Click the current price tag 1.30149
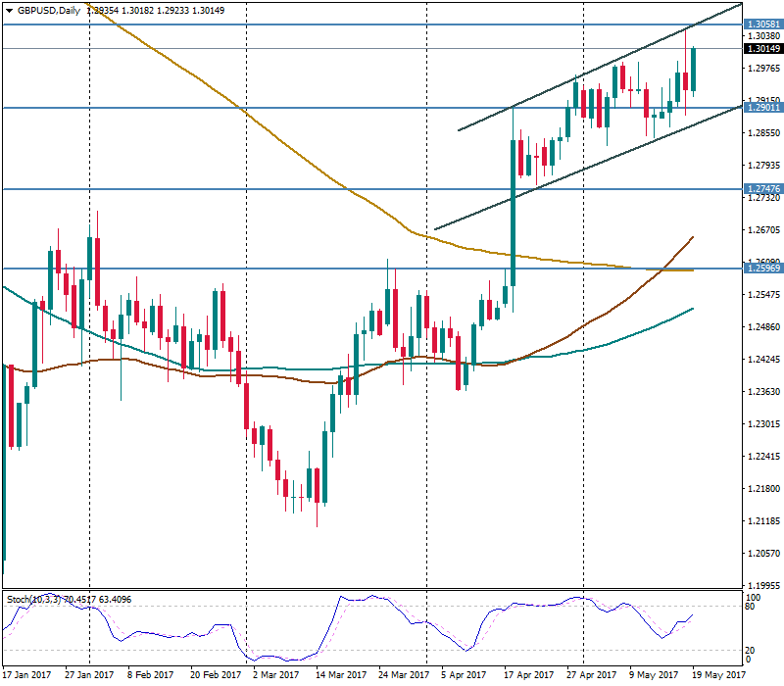Screen dimensions: 784x686 (x=762, y=48)
